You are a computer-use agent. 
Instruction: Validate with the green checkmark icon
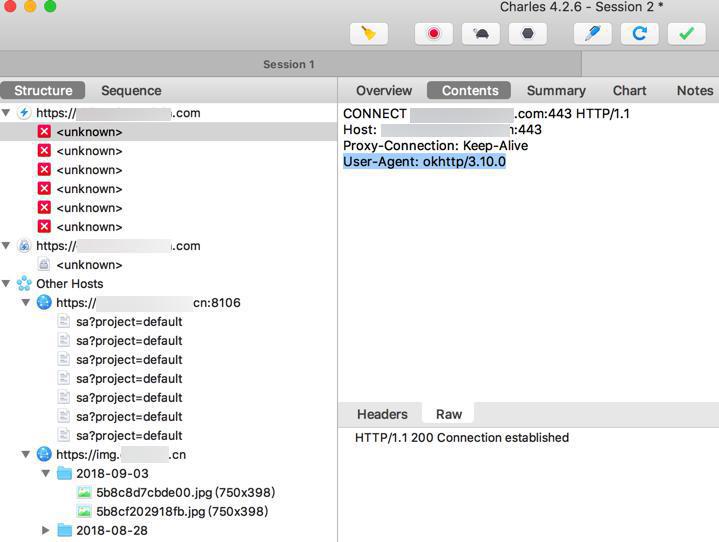[x=686, y=33]
